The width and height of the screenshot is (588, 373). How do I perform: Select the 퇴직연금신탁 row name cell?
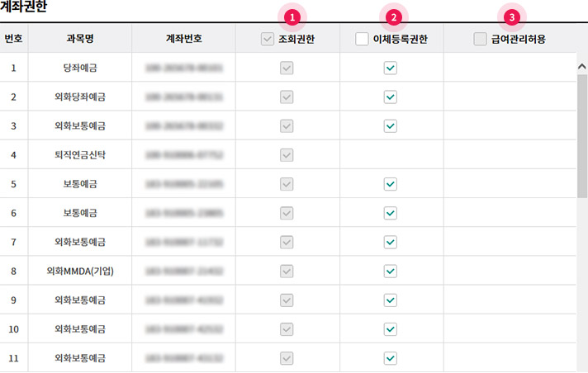(x=85, y=154)
